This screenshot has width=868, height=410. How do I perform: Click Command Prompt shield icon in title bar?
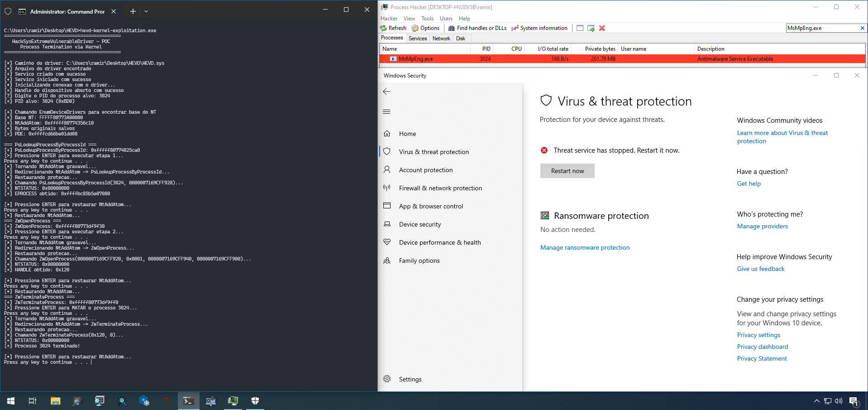[x=8, y=11]
